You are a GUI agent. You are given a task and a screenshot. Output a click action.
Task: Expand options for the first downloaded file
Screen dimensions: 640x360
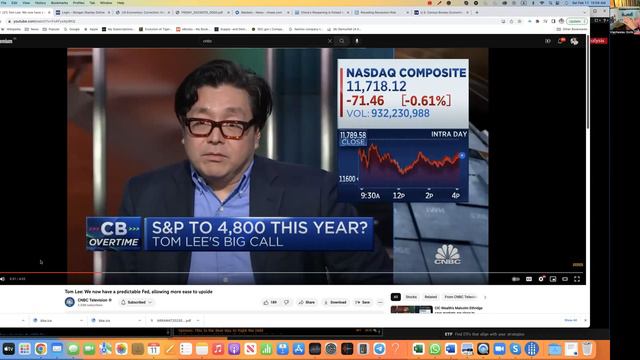[81, 320]
